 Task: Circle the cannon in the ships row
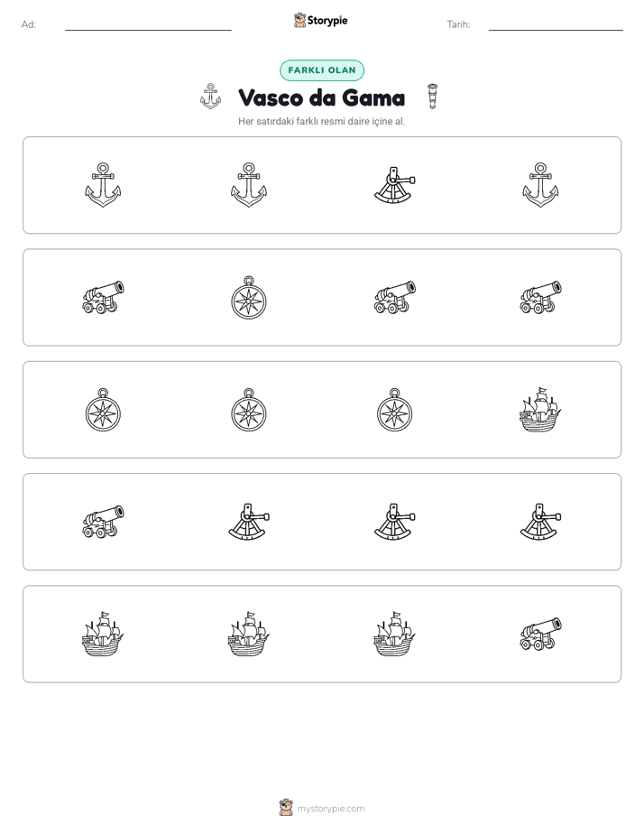[x=540, y=634]
